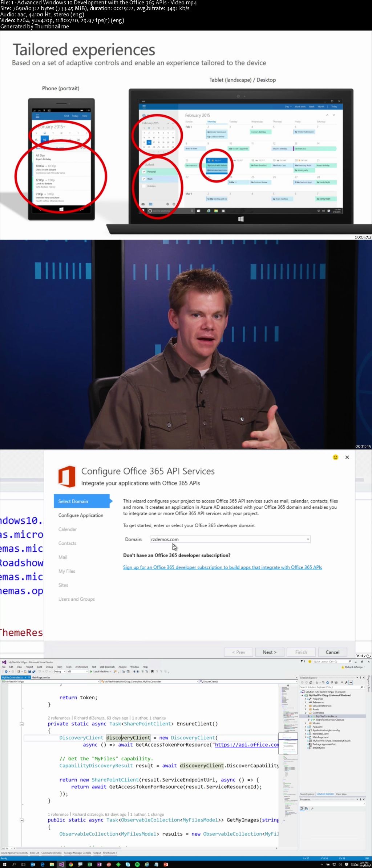Click the Error List tab at bottom

(x=35, y=853)
